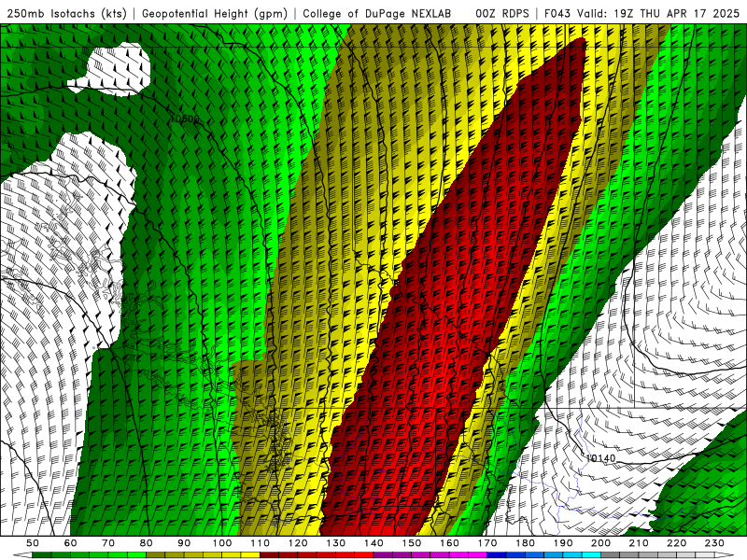Click the 170 value on the color scale
This screenshot has width=747, height=560.
[x=487, y=543]
